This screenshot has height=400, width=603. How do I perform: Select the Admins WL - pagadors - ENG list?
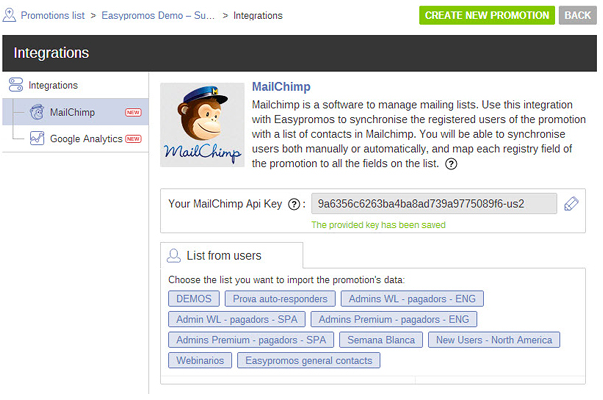click(x=412, y=298)
